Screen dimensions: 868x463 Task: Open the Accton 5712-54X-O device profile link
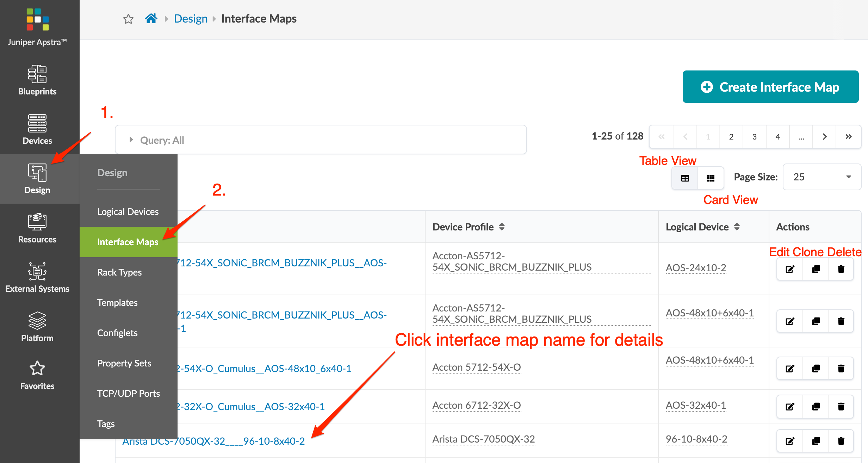coord(476,368)
